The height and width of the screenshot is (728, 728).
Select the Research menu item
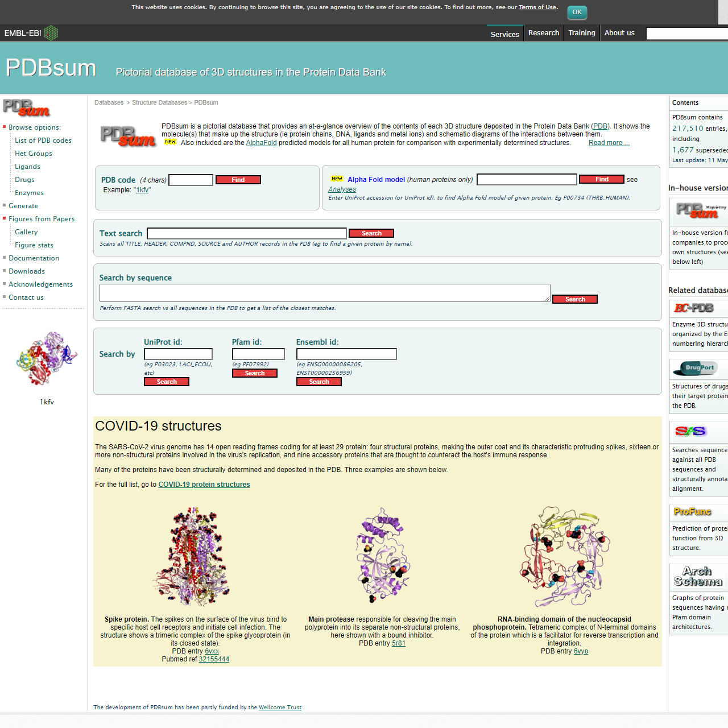point(543,33)
